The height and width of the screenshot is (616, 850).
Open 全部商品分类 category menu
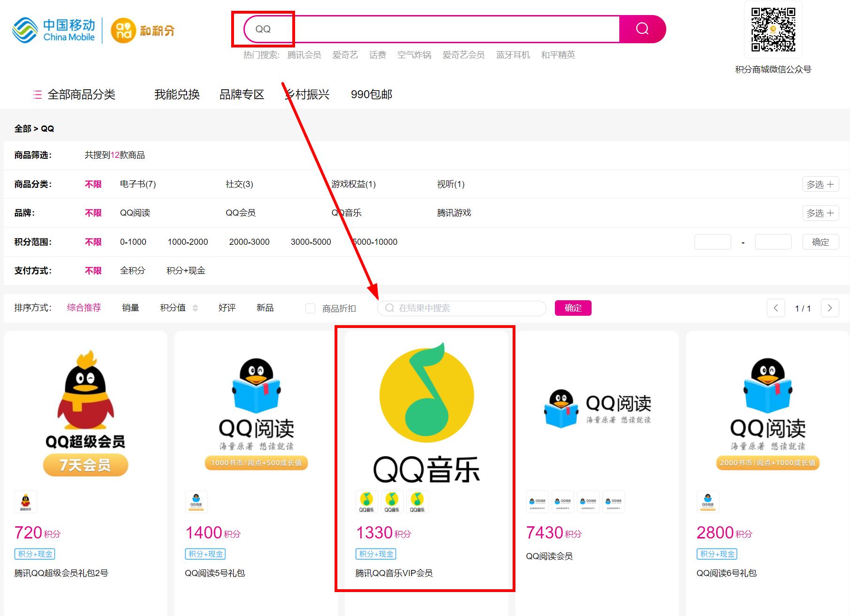tap(81, 94)
